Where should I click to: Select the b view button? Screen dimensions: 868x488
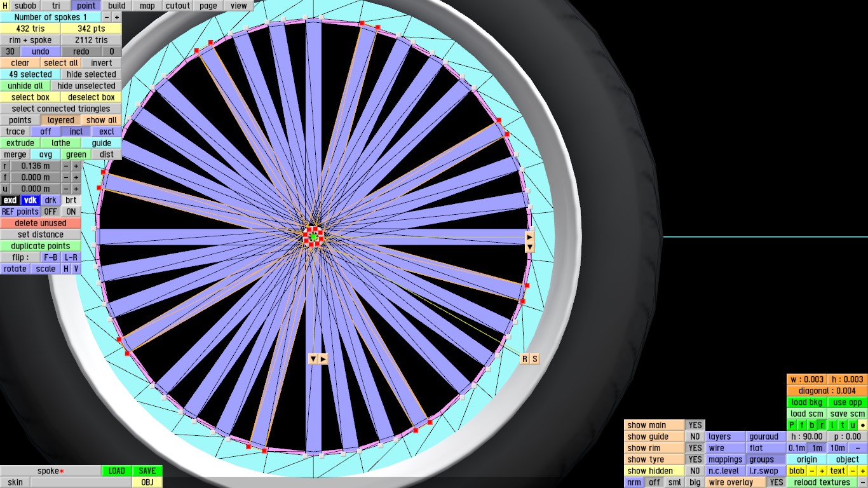[x=812, y=425]
